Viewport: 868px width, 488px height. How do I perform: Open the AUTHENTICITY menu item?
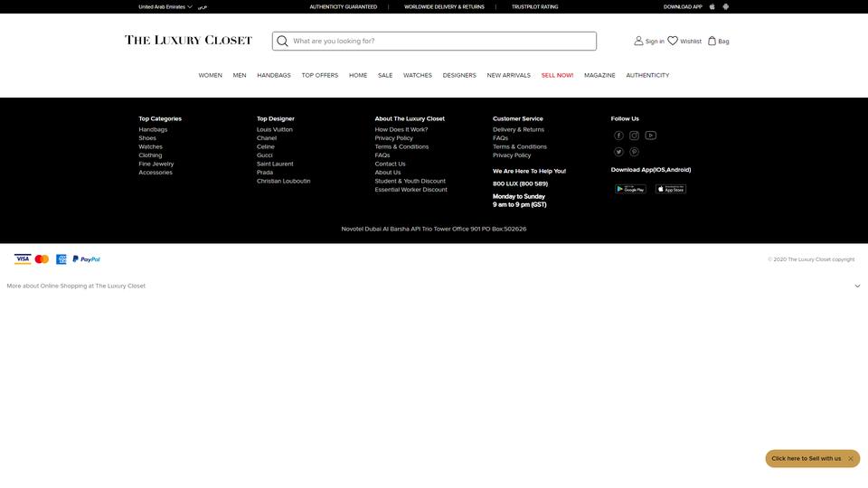pyautogui.click(x=647, y=75)
